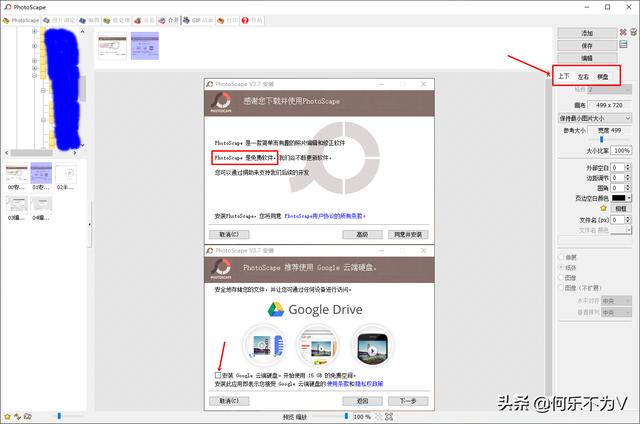The height and width of the screenshot is (424, 640).
Task: Open the GIF 动画 tab
Action: 198,20
